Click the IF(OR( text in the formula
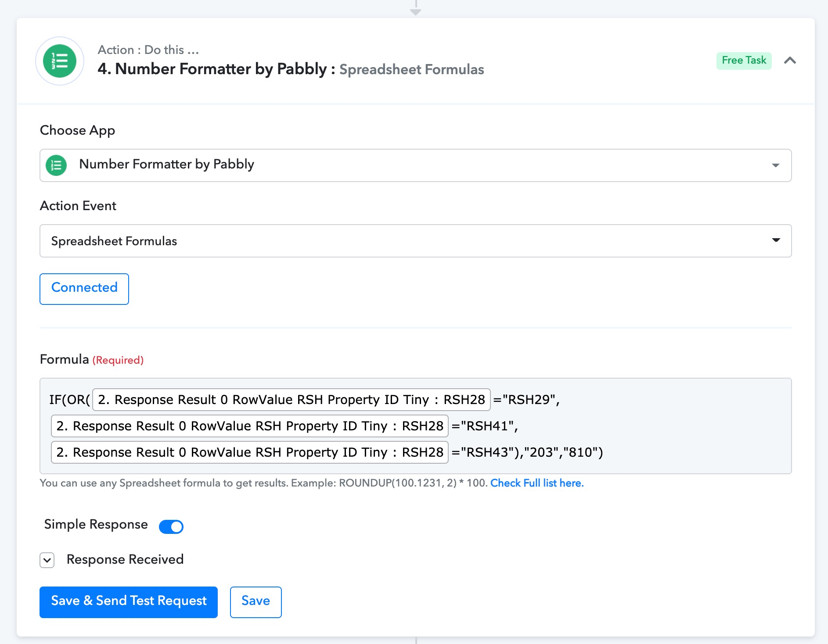The height and width of the screenshot is (644, 828). click(x=70, y=400)
